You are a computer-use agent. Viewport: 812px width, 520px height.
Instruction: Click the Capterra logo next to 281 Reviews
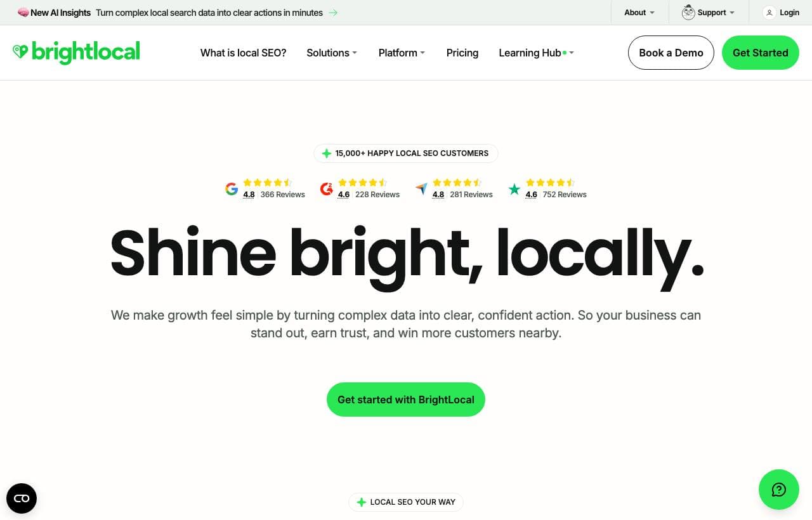click(x=421, y=188)
